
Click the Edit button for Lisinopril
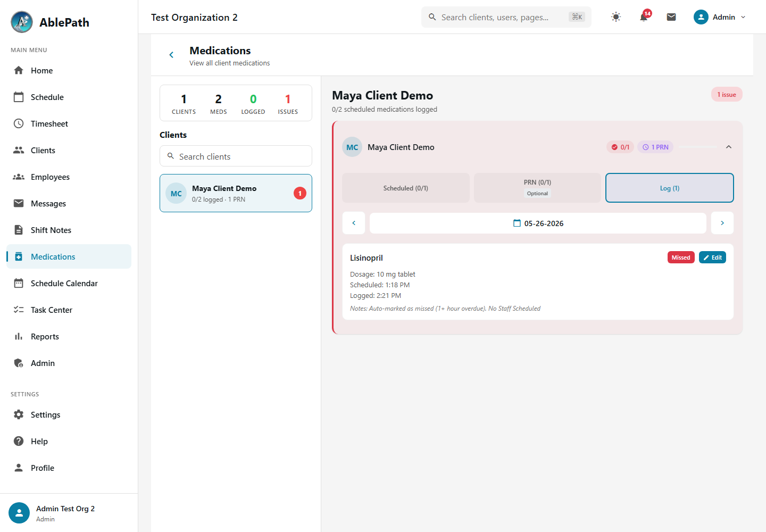(712, 257)
